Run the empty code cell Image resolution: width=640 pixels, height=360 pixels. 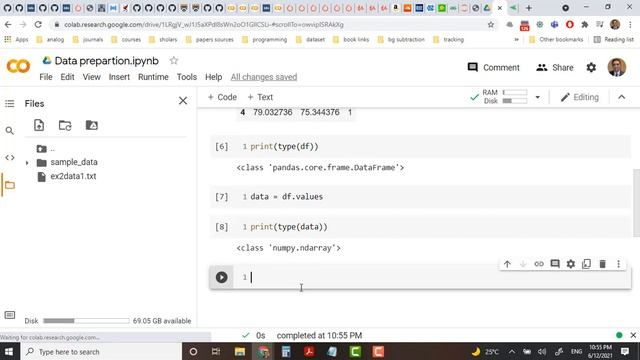point(222,277)
